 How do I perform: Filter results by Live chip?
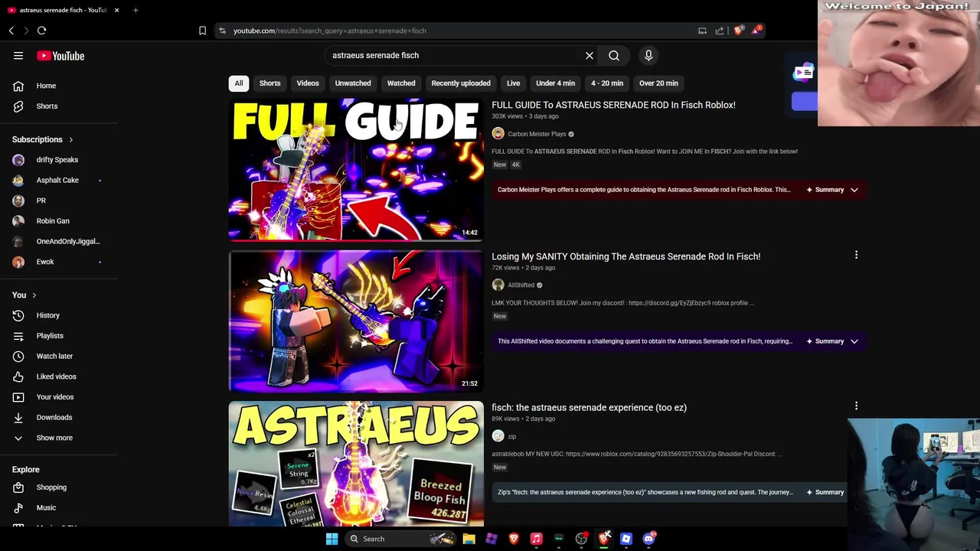tap(513, 83)
